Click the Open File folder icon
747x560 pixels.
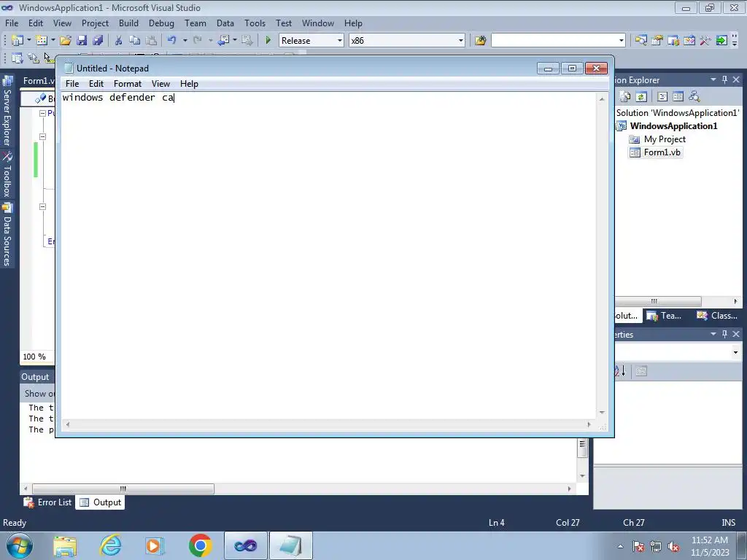point(65,41)
